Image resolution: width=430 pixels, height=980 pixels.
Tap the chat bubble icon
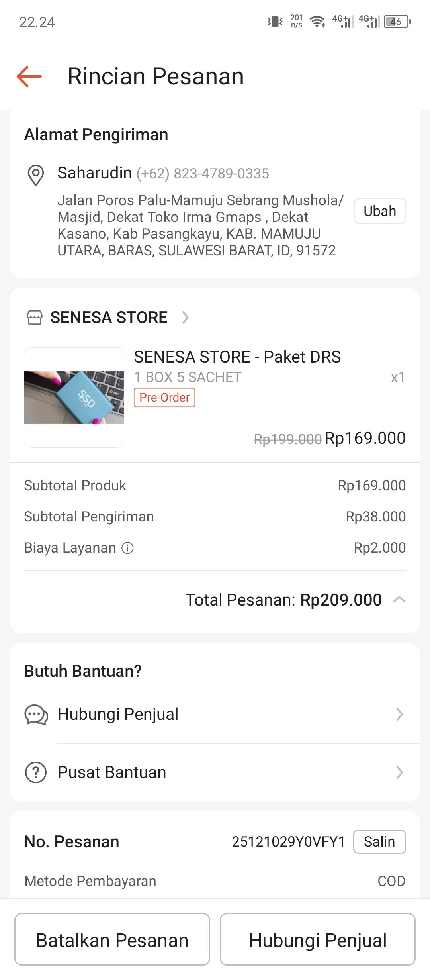(36, 714)
